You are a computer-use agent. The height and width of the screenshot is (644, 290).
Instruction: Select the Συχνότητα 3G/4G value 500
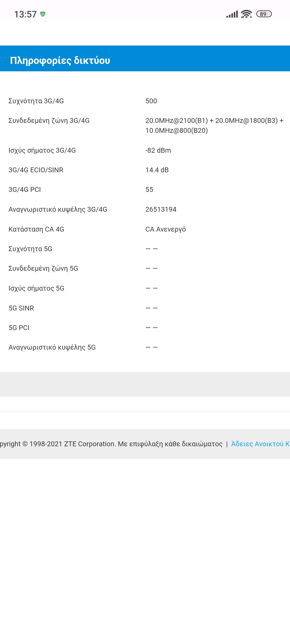tap(151, 101)
